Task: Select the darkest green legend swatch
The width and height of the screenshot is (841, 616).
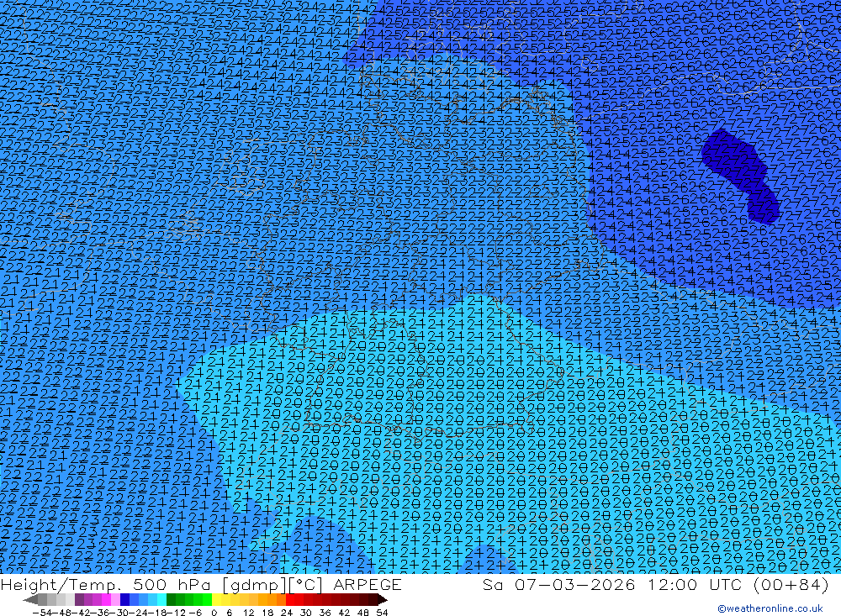Action: [x=171, y=600]
